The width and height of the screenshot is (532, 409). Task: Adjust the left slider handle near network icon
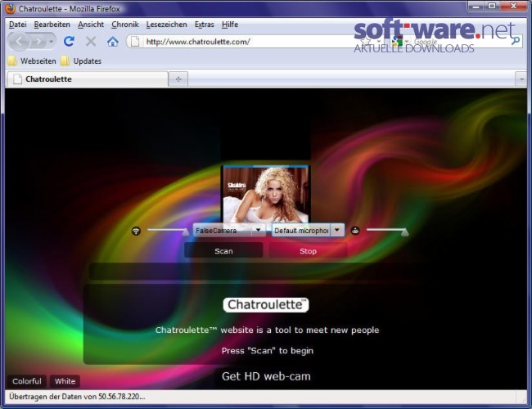pos(186,232)
